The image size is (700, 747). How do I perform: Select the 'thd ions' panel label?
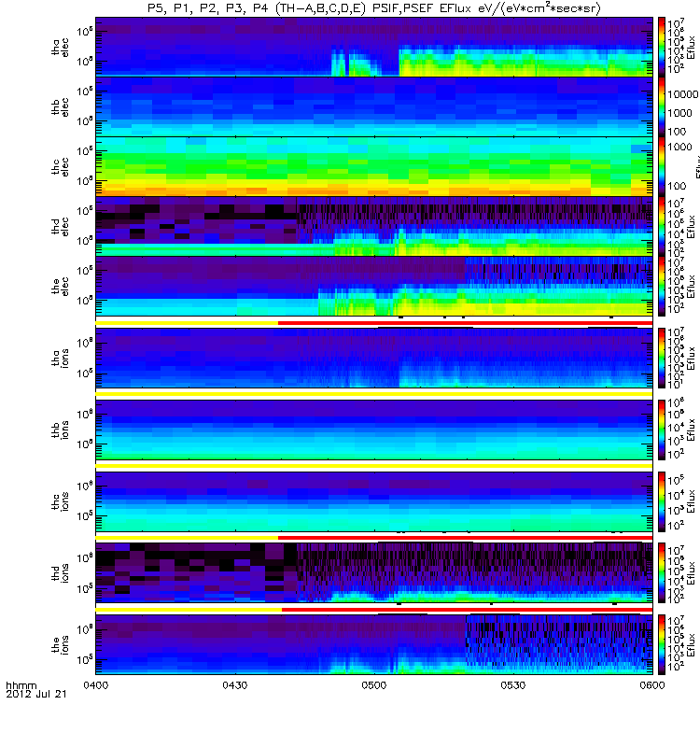(60, 573)
